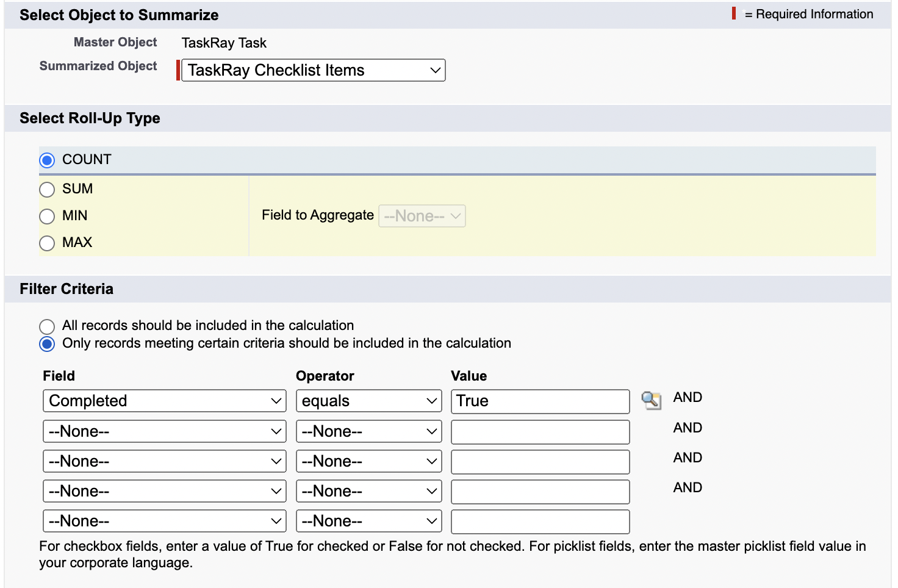The image size is (898, 588).
Task: Select 'All records should be included' option
Action: pos(47,326)
